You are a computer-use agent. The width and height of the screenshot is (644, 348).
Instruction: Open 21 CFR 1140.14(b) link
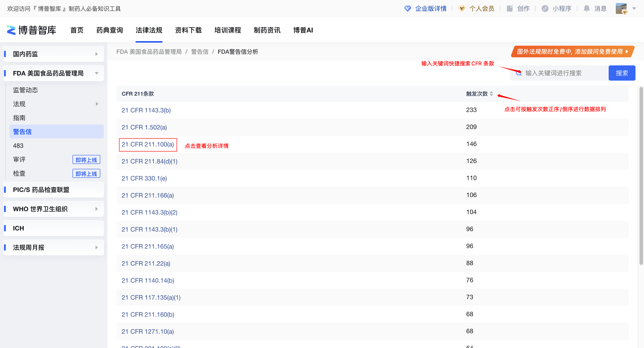[x=148, y=280]
